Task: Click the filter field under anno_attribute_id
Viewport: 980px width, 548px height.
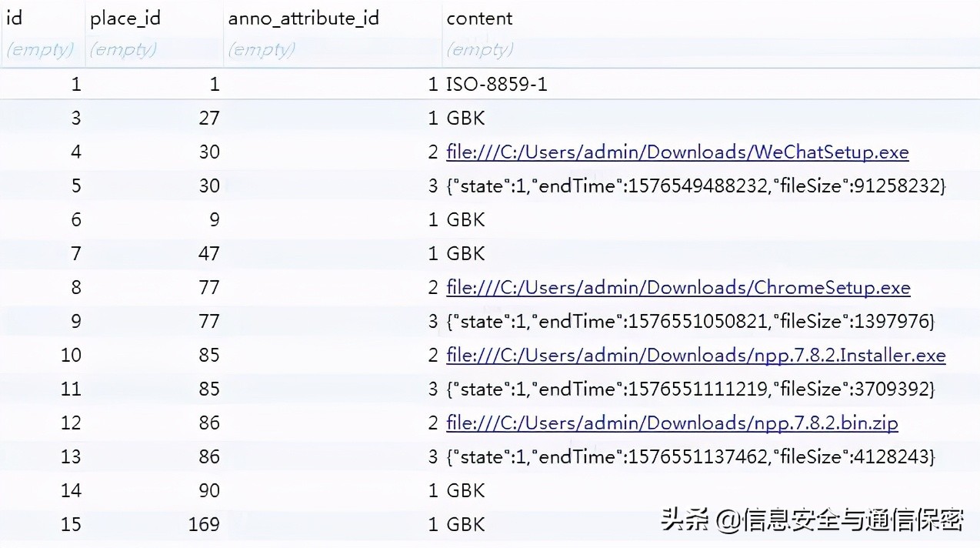Action: (x=262, y=49)
